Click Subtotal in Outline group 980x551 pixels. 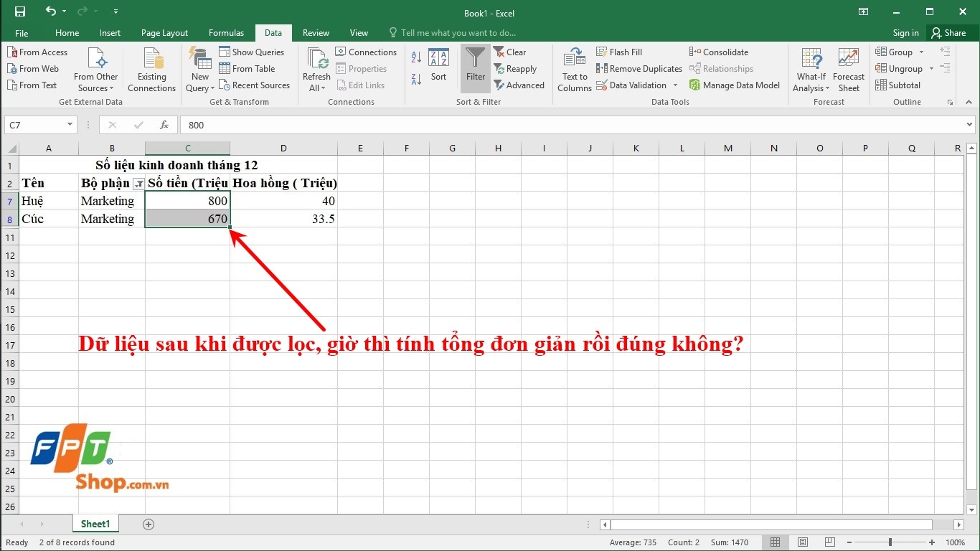pos(898,85)
